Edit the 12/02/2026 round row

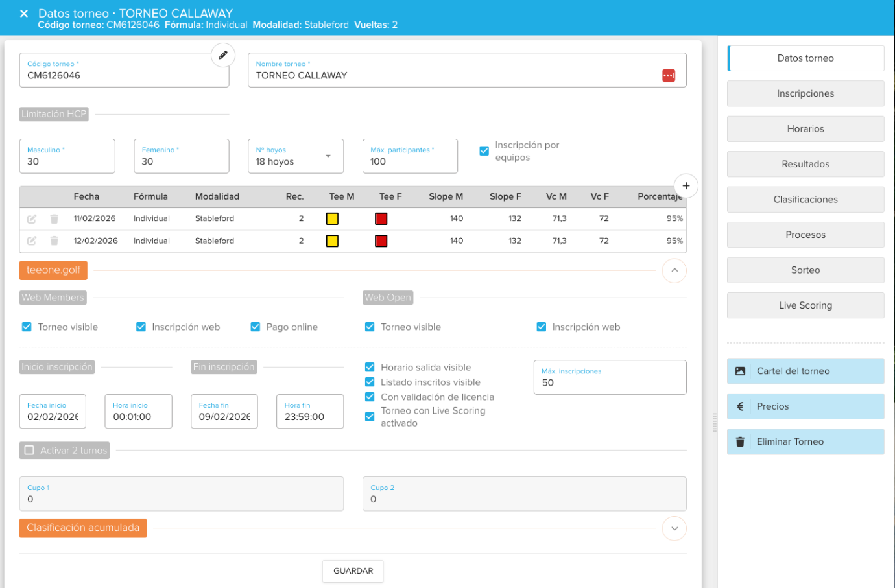[x=32, y=241]
